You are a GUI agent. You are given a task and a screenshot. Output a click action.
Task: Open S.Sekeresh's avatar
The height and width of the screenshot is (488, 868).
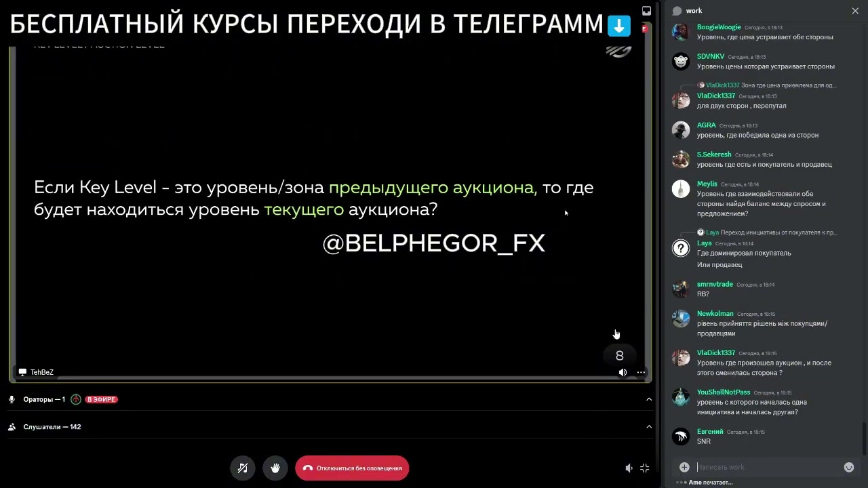coord(681,159)
